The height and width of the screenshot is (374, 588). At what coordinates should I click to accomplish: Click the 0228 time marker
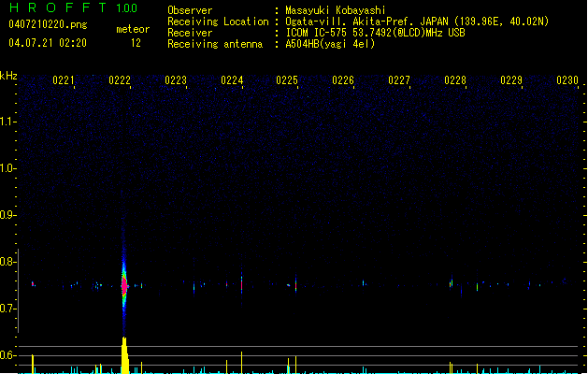coord(455,80)
